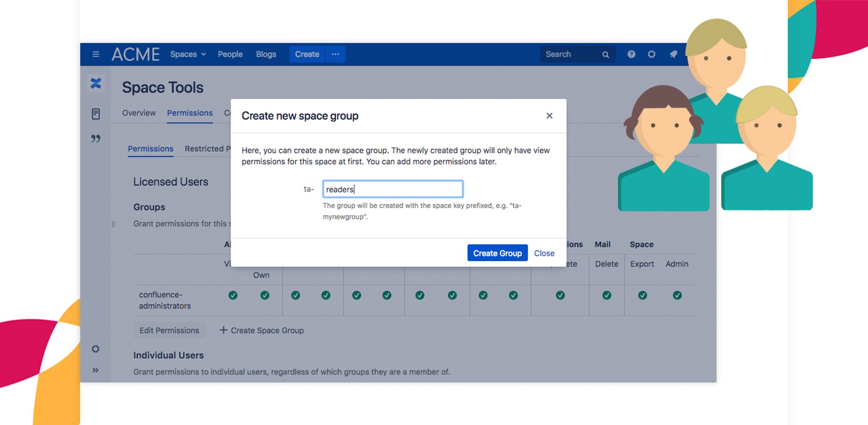This screenshot has height=425, width=868.
Task: Open the Pages icon in sidebar
Action: tap(96, 114)
